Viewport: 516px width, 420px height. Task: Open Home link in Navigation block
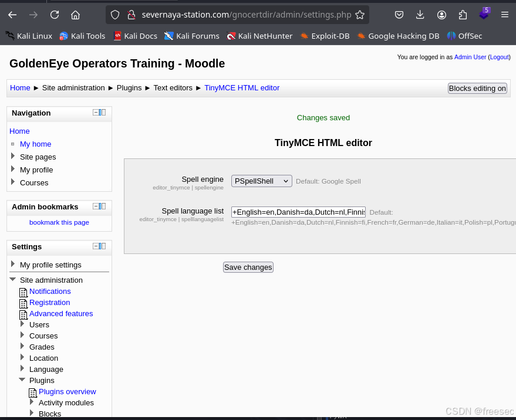(x=19, y=131)
